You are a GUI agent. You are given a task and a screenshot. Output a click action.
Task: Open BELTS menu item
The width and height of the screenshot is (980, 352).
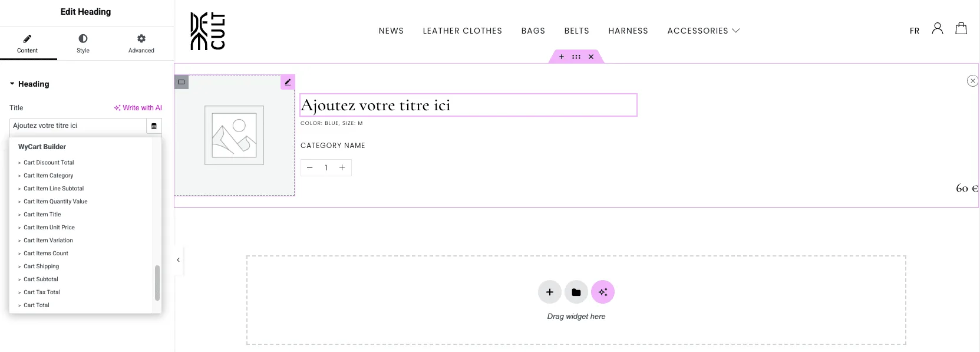click(x=577, y=31)
